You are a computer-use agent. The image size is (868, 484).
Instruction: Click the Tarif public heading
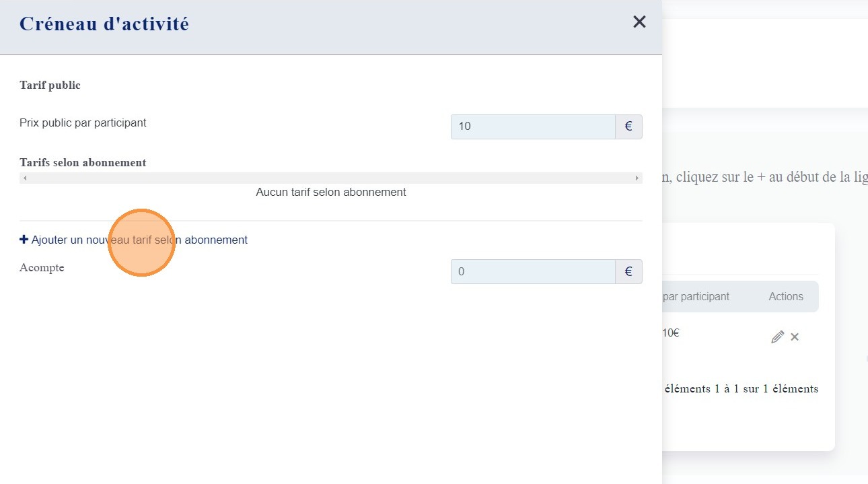50,85
